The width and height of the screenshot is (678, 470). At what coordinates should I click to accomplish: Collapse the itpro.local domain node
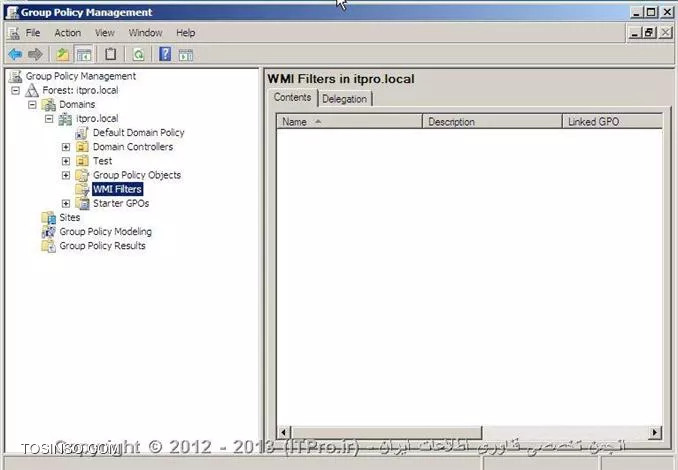49,118
